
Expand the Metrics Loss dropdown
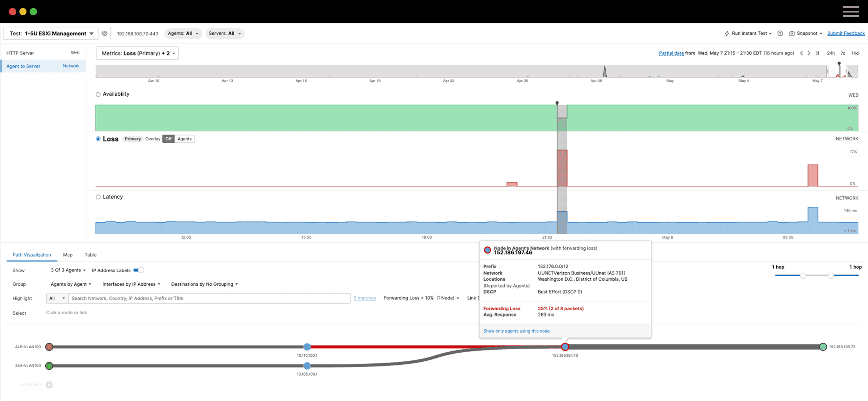(137, 53)
